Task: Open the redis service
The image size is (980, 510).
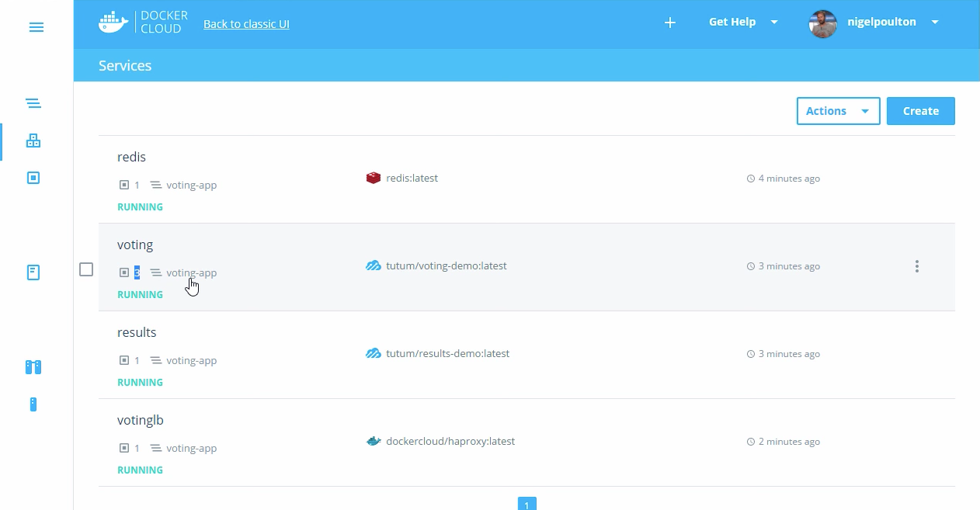Action: [131, 157]
